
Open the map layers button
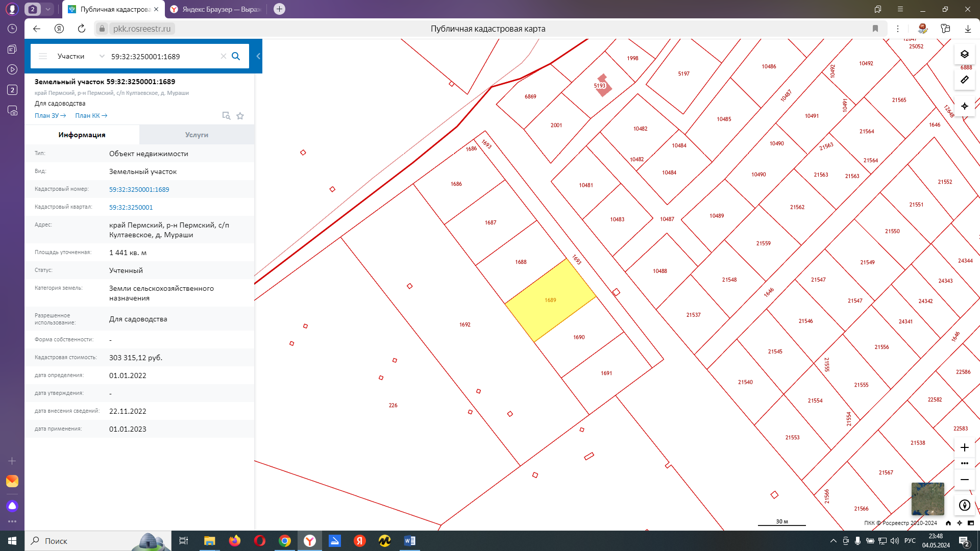click(x=964, y=54)
